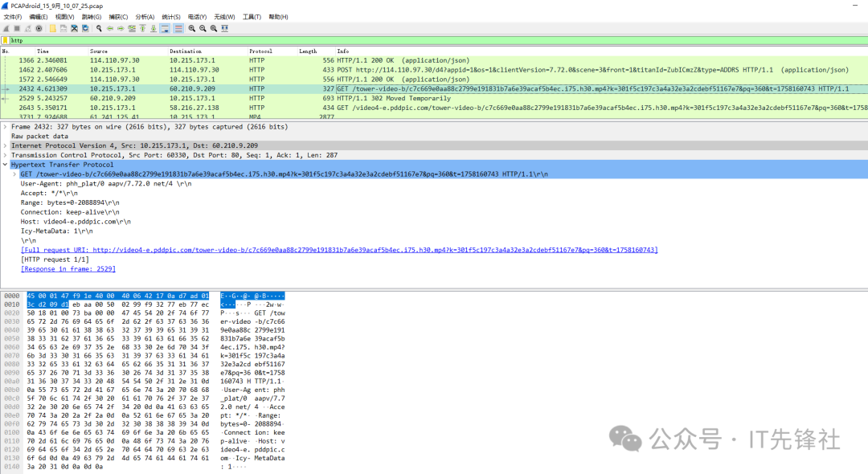
Task: Click the resize columns to fit icon
Action: click(x=225, y=28)
